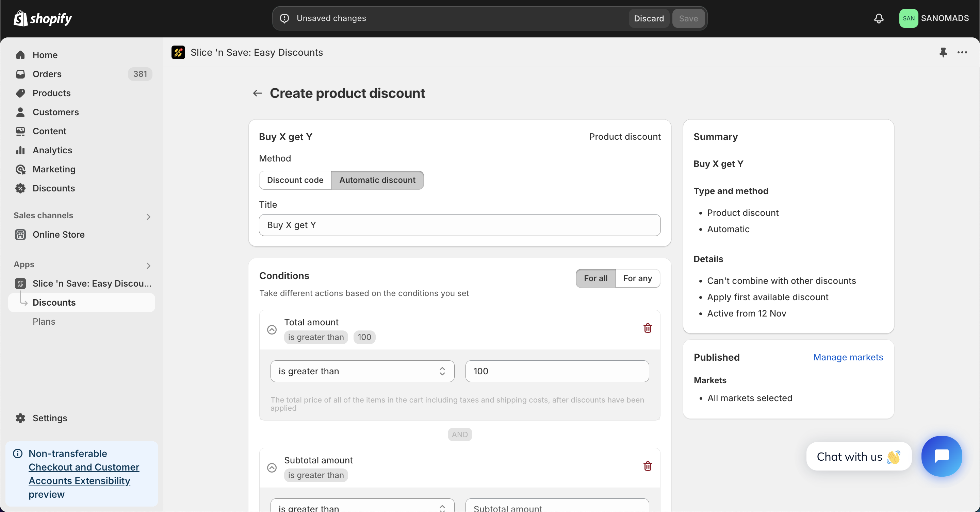Open the Subtotal amount operator dropdown

[x=362, y=506]
